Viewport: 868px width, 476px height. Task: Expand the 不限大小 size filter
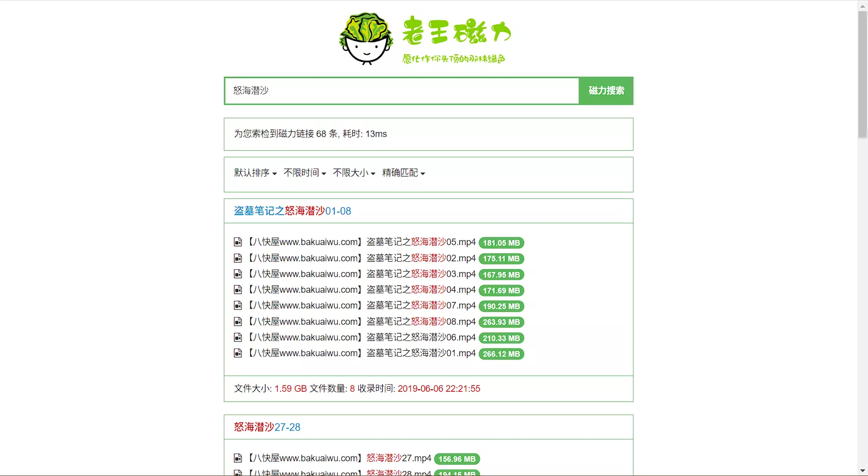(354, 173)
